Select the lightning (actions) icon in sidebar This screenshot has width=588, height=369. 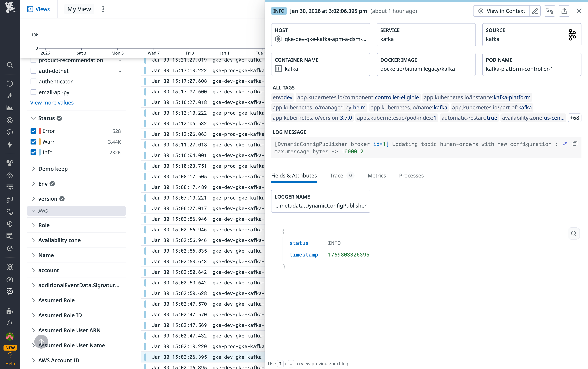10,144
